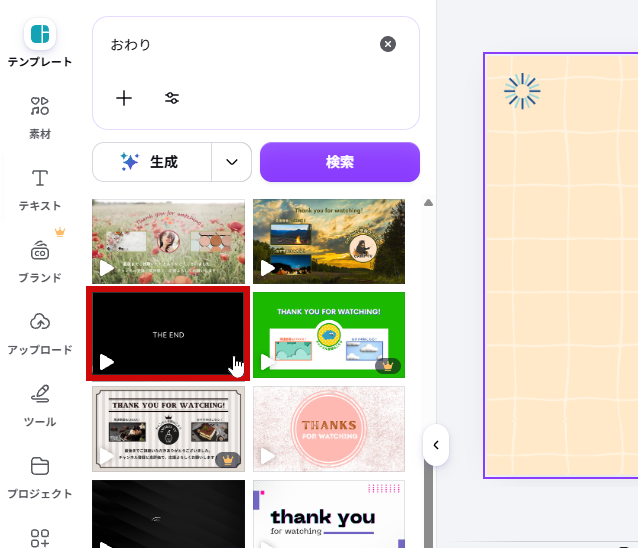Click the crown badge on striped vintage template
The image size is (638, 548).
click(228, 460)
